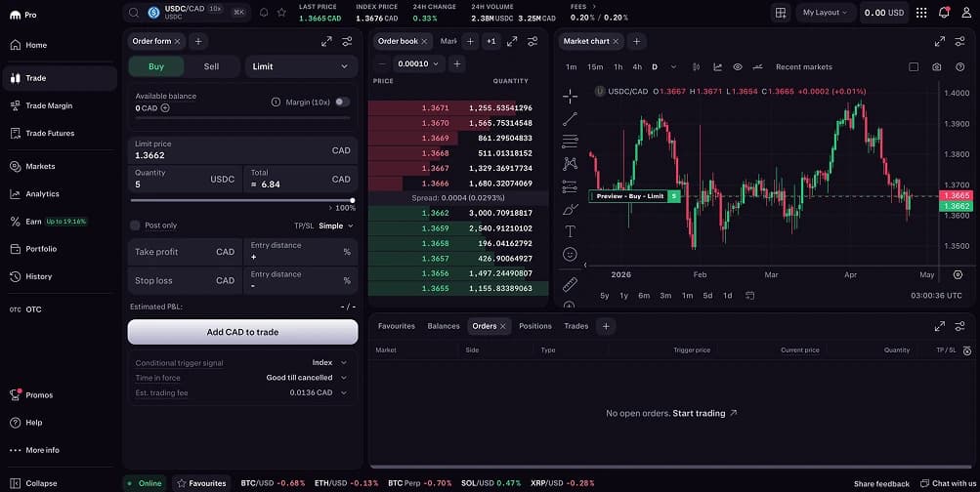Open the Conditional trigger signal Index dropdown
Viewport: 980px width, 492px height.
(x=329, y=362)
